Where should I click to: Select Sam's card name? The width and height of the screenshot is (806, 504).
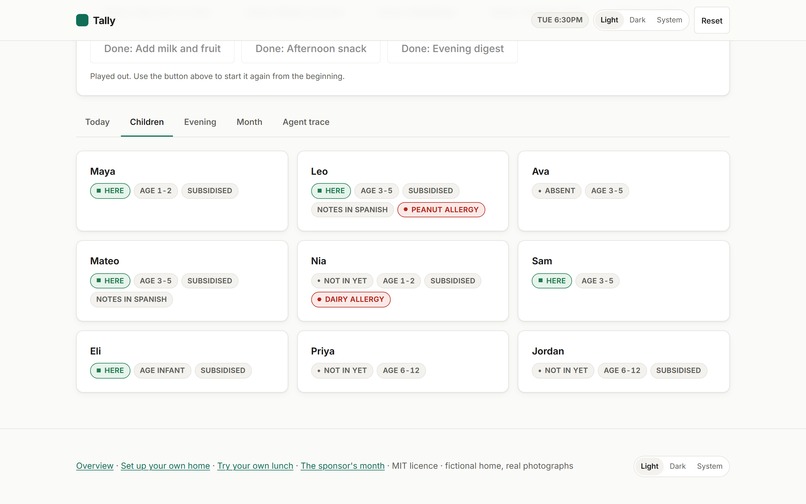[542, 261]
